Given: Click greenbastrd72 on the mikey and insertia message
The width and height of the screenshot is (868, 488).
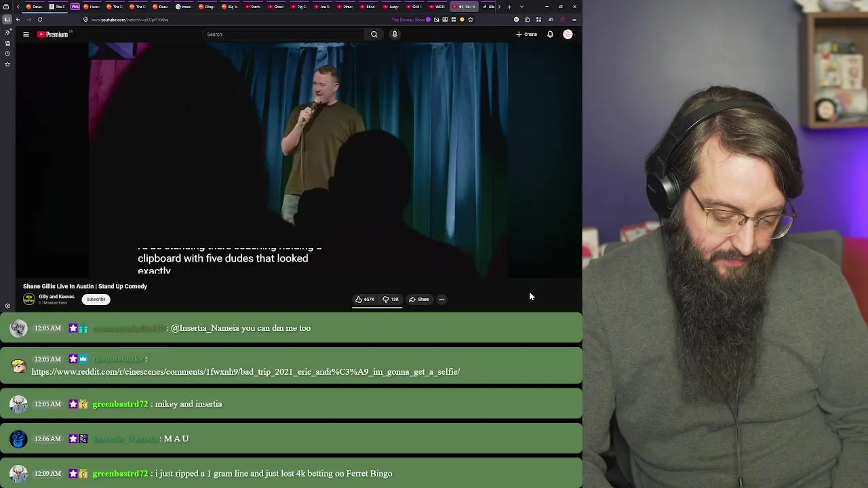Looking at the screenshot, I should tap(120, 404).
